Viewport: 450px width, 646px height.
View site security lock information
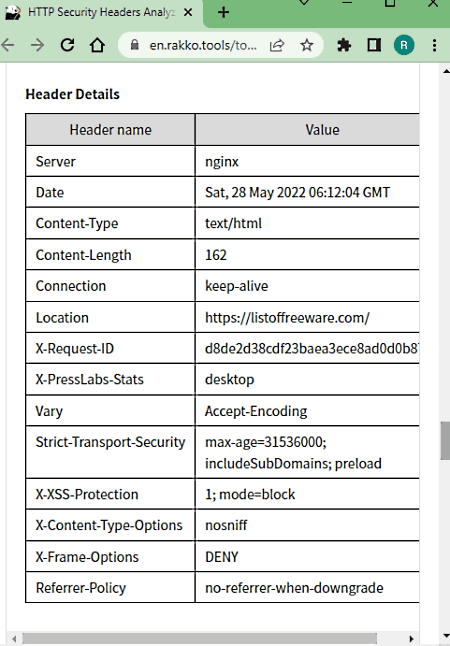[134, 45]
